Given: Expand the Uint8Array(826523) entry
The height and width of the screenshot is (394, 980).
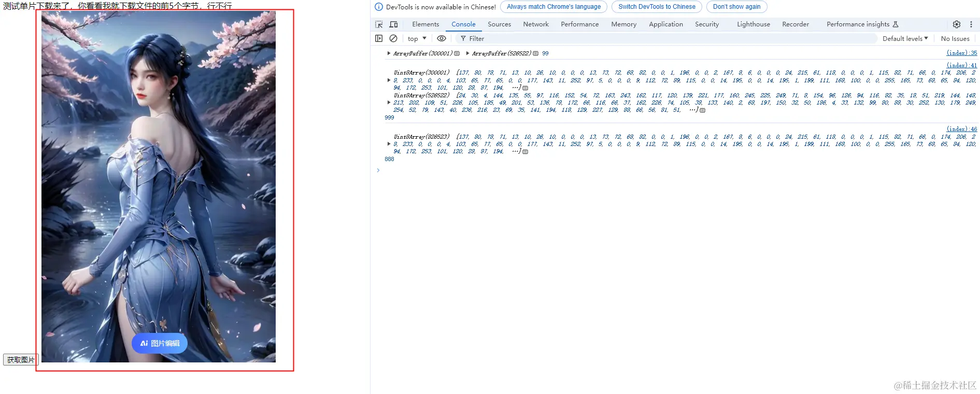Looking at the screenshot, I should [x=389, y=144].
